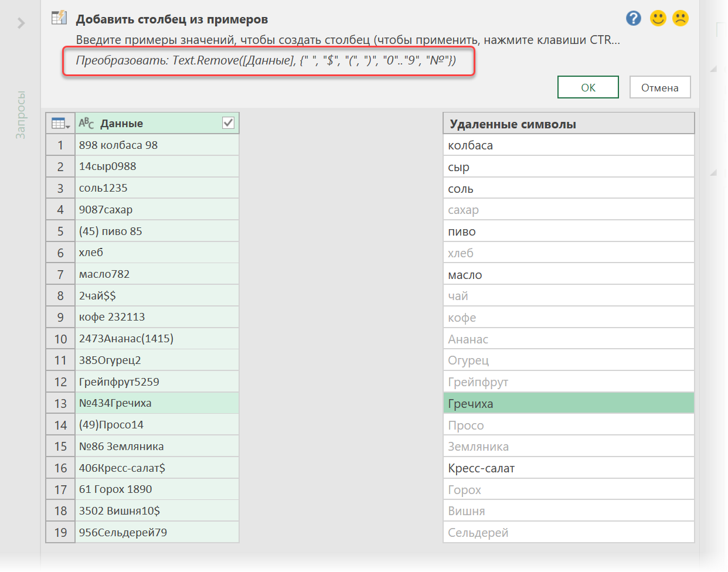Image resolution: width=728 pixels, height=572 pixels.
Task: Edit the suggested cell 'Вишня'
Action: tap(569, 511)
